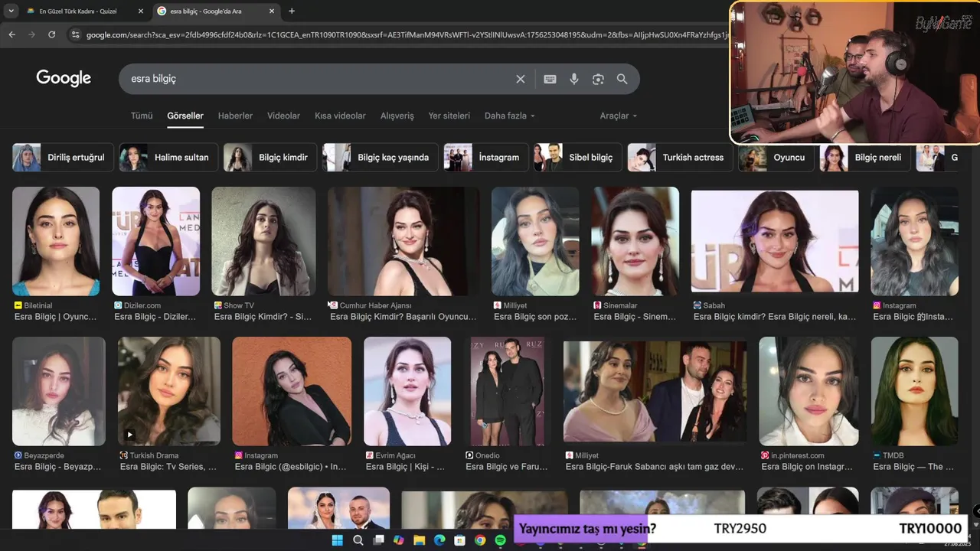Open the Sinemalar image result thumbnail
This screenshot has width=980, height=551.
(x=635, y=241)
